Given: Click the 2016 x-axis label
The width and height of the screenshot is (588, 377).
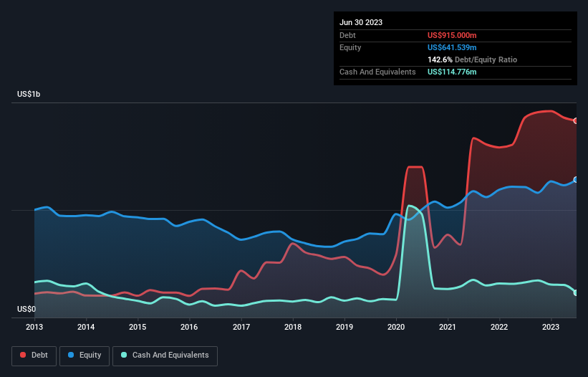Looking at the screenshot, I should tap(189, 327).
